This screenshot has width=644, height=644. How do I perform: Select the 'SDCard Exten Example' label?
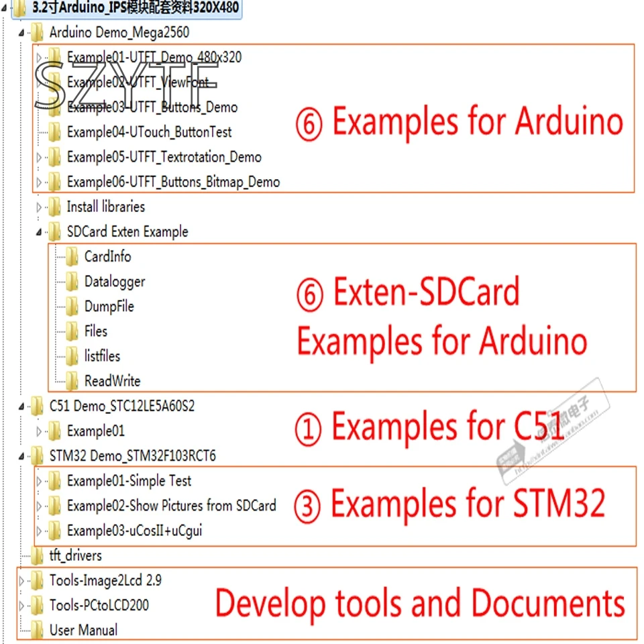[127, 231]
